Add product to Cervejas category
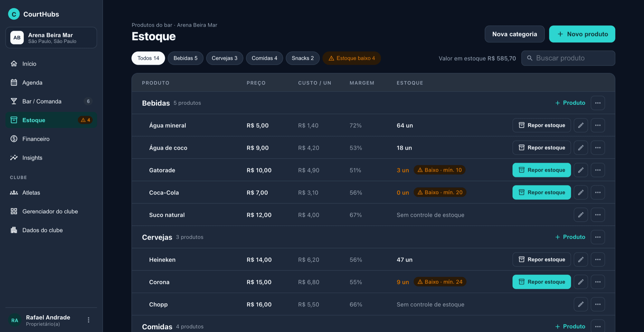Viewport: 644px width, 332px height. point(570,237)
